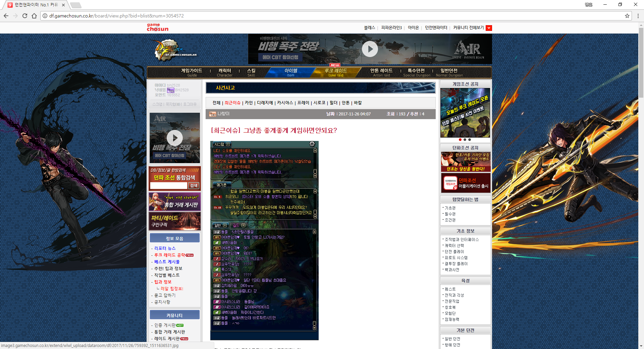The width and height of the screenshot is (644, 349).
Task: Open the 직업별 베스트 link
Action: click(x=167, y=275)
